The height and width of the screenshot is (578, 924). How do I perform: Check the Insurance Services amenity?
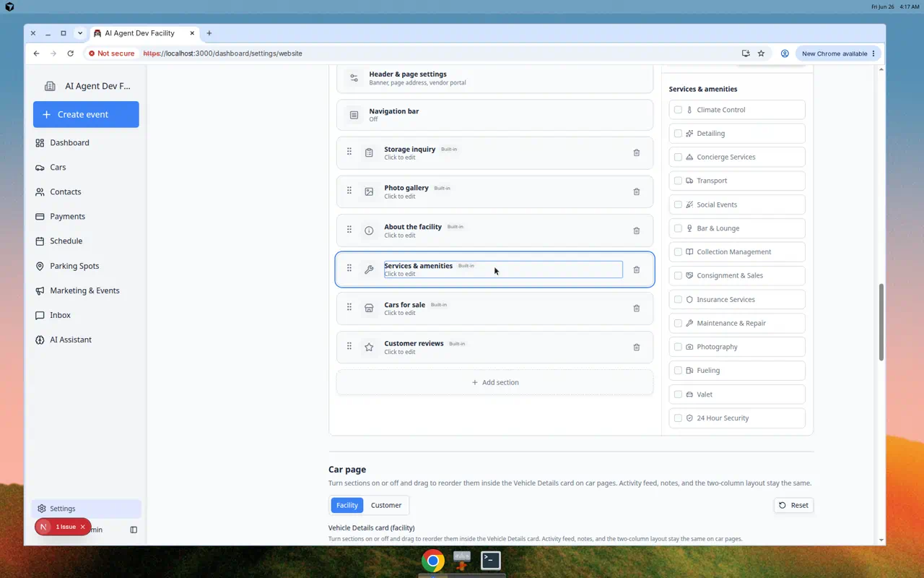coord(678,299)
